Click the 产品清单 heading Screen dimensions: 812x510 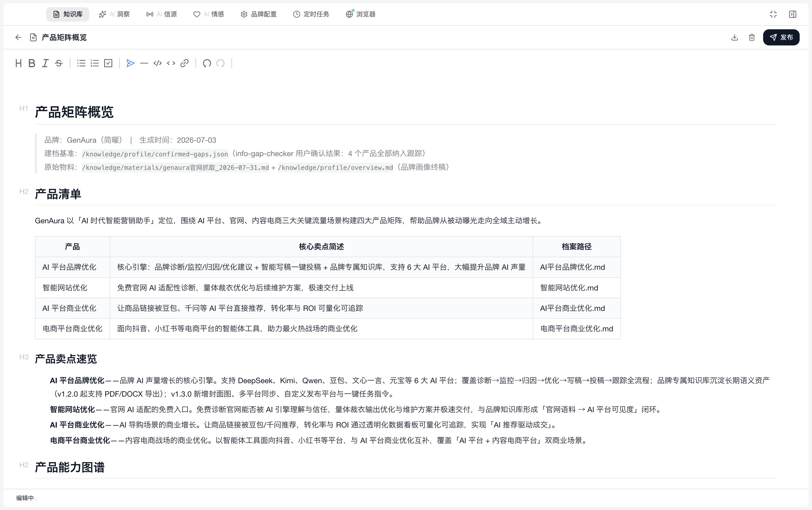pos(58,194)
